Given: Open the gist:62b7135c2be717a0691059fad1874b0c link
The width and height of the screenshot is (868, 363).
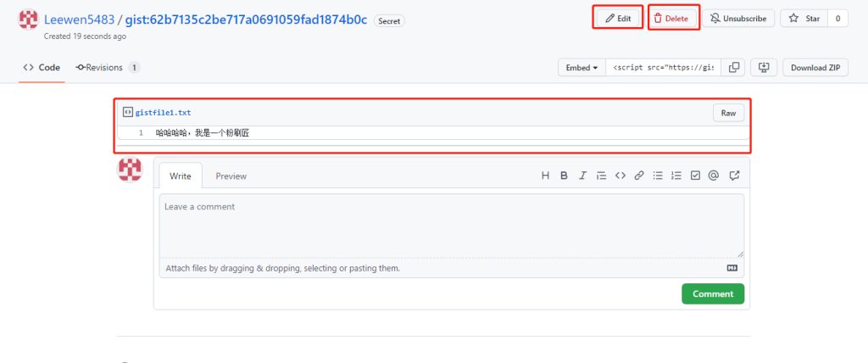Looking at the screenshot, I should click(x=246, y=20).
